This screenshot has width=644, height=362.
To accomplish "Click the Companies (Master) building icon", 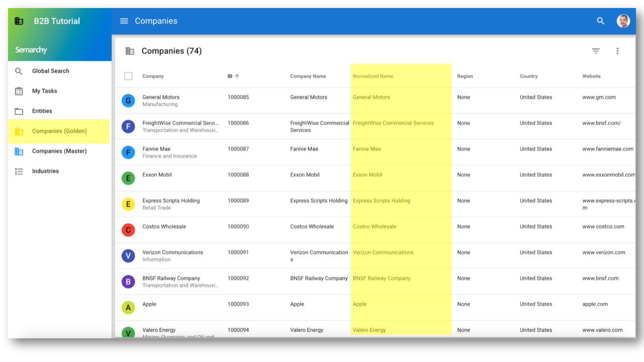I will [19, 151].
